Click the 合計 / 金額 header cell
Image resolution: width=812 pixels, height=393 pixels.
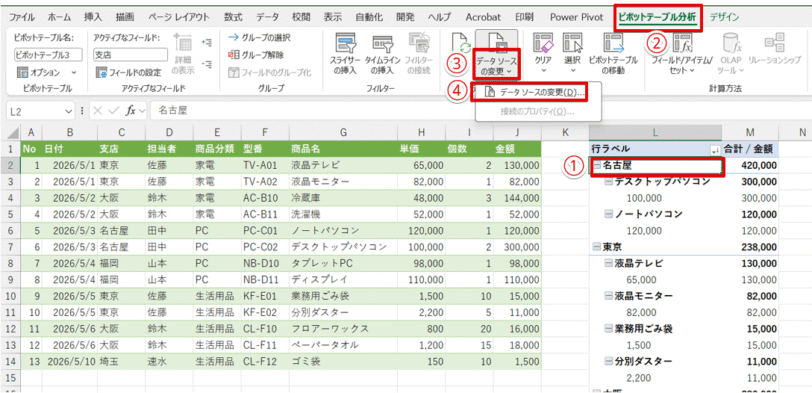pos(750,149)
